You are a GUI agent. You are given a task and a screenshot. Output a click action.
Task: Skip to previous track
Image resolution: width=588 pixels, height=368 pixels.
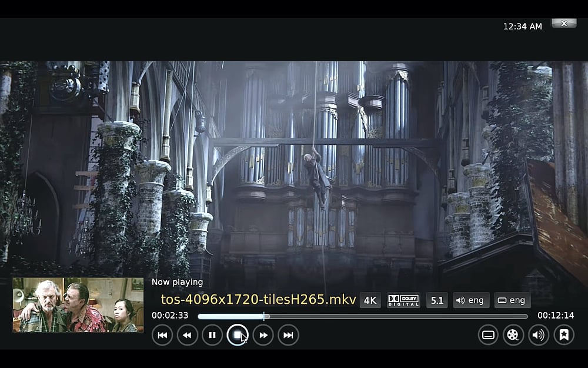tap(162, 335)
